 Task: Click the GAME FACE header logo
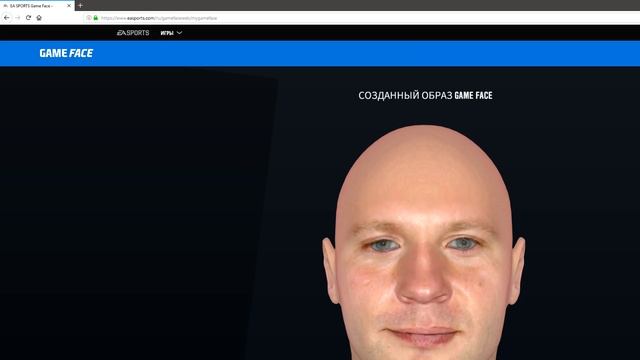[66, 53]
